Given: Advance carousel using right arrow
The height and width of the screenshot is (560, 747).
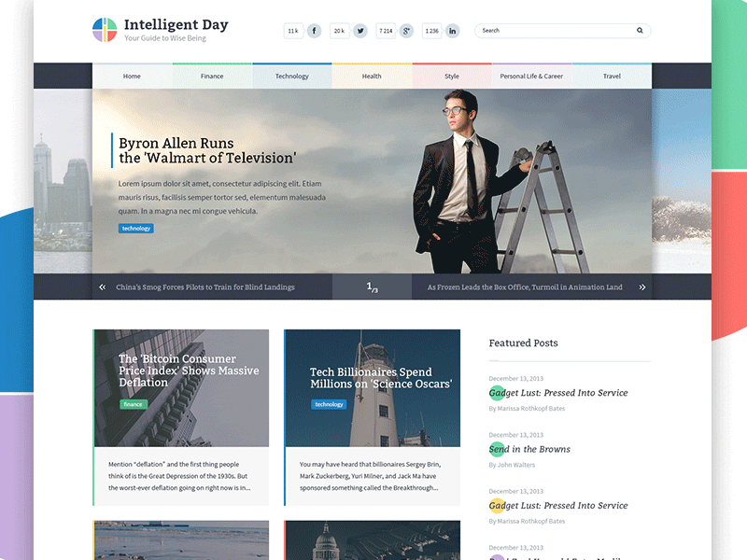Looking at the screenshot, I should [642, 287].
